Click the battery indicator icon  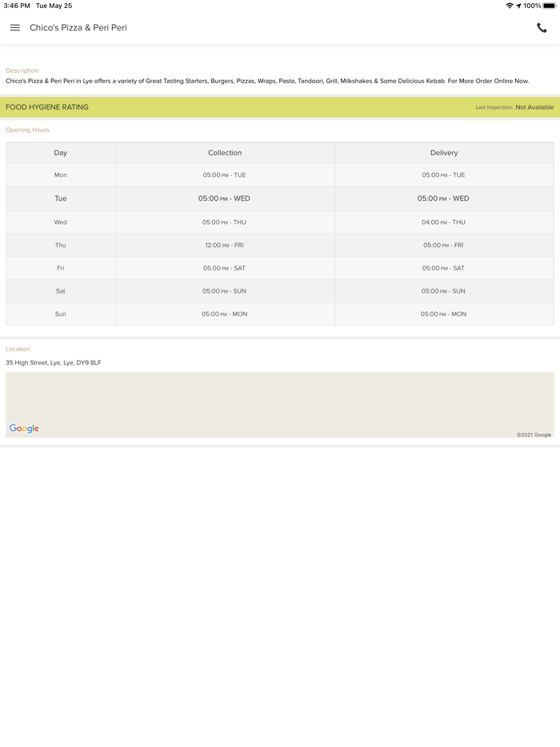[x=549, y=6]
